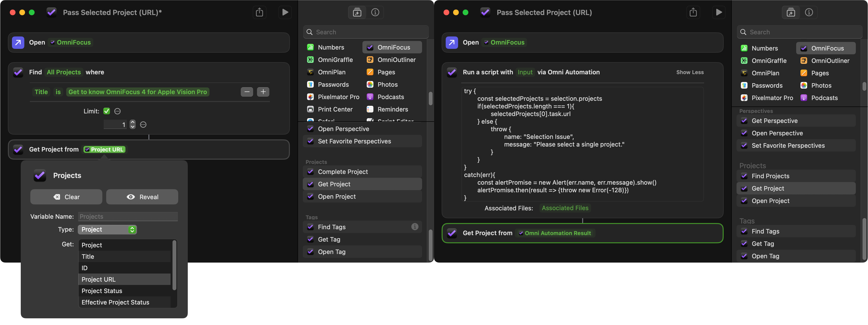Image resolution: width=868 pixels, height=325 pixels.
Task: Click Omni Automation Result variable token
Action: [555, 233]
